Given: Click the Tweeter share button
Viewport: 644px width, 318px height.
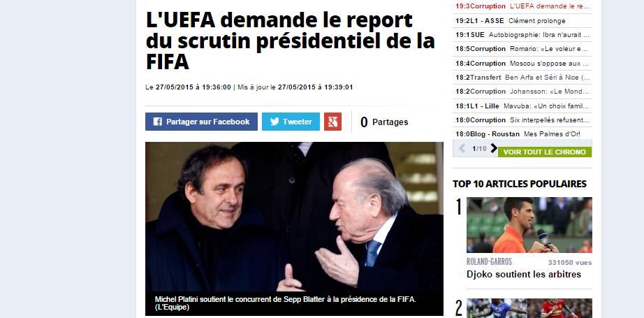Looking at the screenshot, I should coord(291,122).
